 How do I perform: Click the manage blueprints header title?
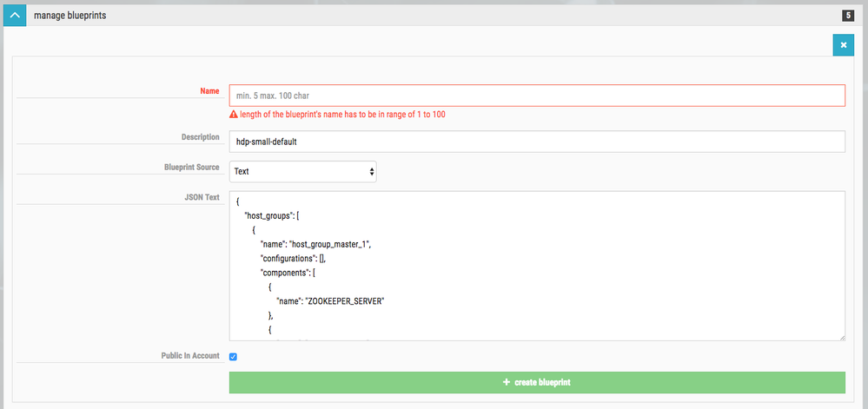click(x=70, y=16)
